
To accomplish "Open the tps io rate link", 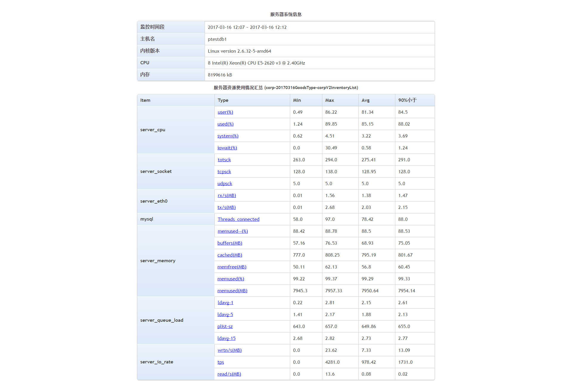I will 220,362.
